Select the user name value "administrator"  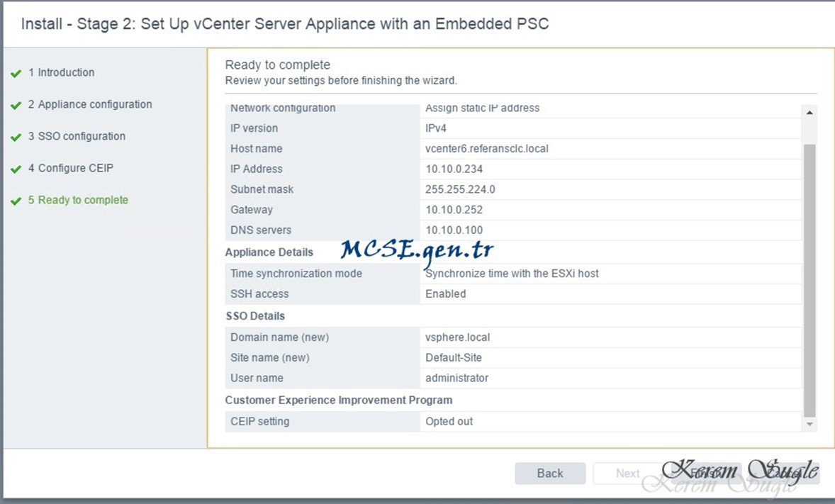click(x=457, y=378)
